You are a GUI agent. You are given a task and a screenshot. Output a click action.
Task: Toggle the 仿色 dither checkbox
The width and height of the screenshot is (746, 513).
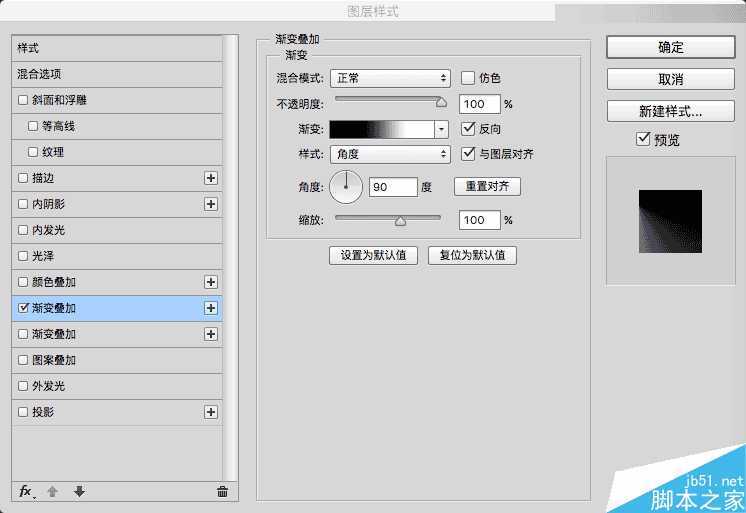[468, 78]
